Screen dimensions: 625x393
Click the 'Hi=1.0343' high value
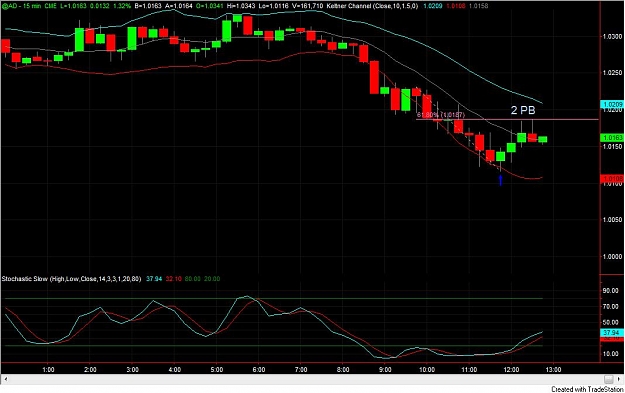click(x=242, y=6)
